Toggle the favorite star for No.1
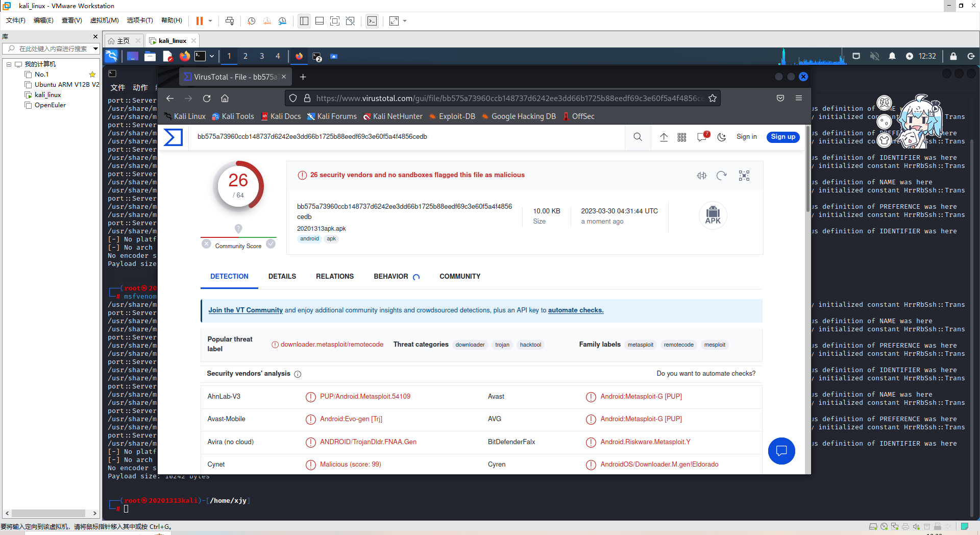 click(92, 75)
